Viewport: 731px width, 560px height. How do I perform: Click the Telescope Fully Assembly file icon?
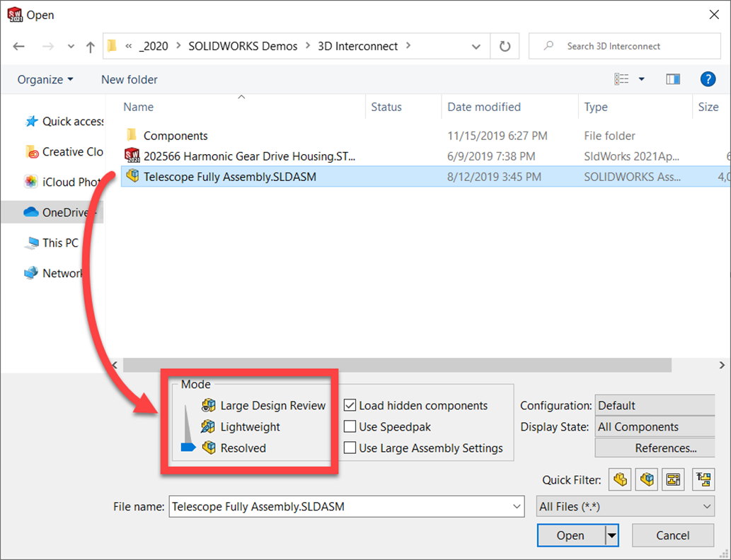(x=133, y=176)
